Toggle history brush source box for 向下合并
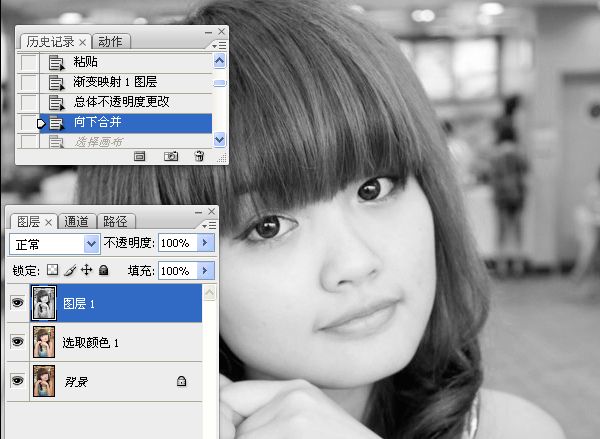 point(29,123)
